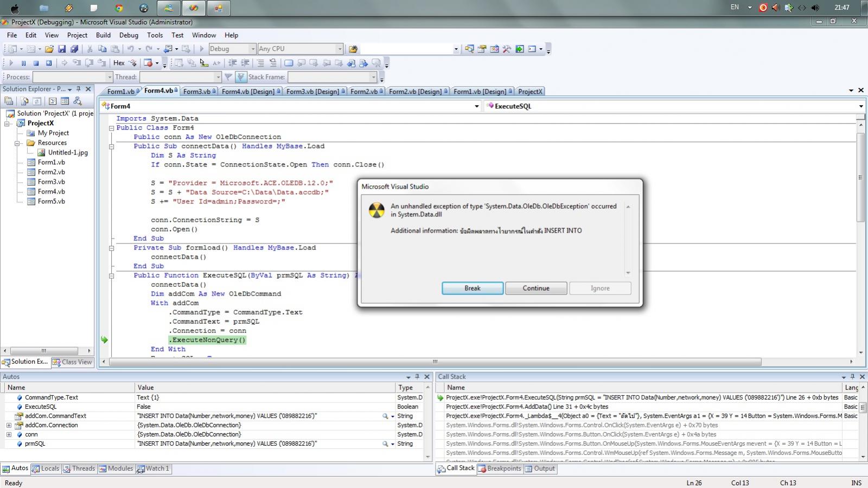Click the Paste icon in toolbar

coord(114,49)
